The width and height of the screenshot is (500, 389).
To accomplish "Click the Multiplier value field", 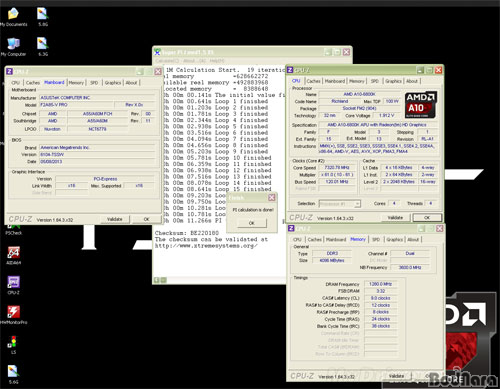I will pyautogui.click(x=337, y=175).
